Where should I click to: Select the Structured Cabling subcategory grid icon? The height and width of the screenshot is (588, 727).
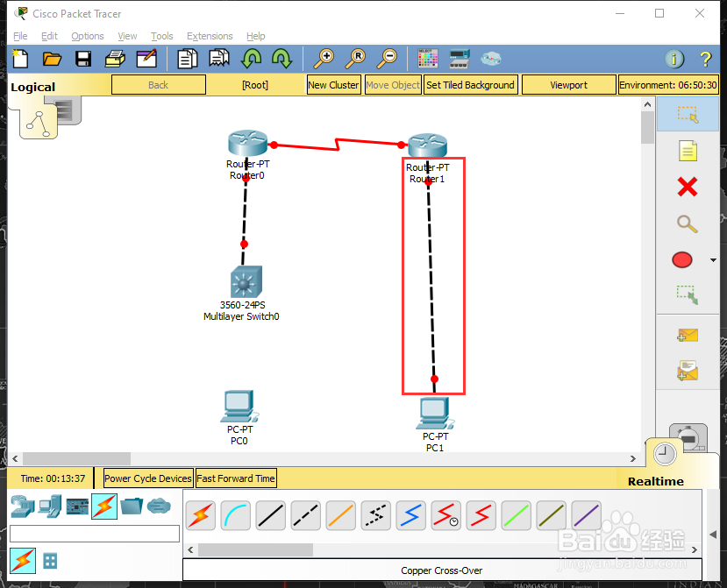[x=50, y=561]
